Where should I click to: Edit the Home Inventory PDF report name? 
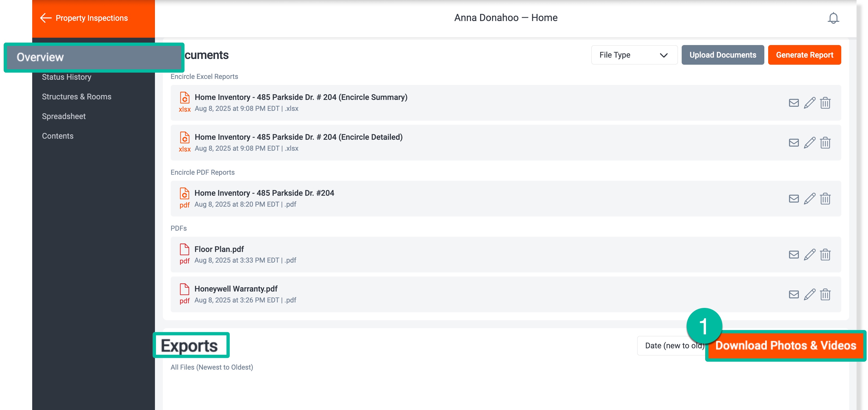pyautogui.click(x=810, y=199)
